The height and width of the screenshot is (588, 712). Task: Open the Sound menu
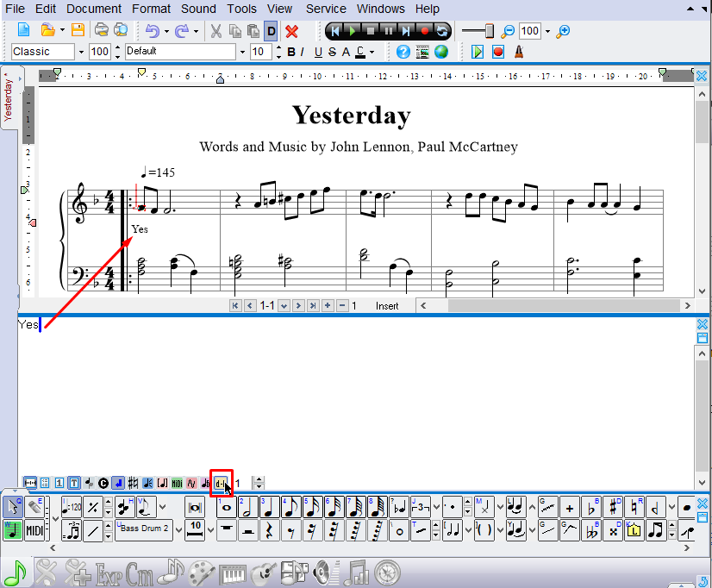[x=198, y=9]
